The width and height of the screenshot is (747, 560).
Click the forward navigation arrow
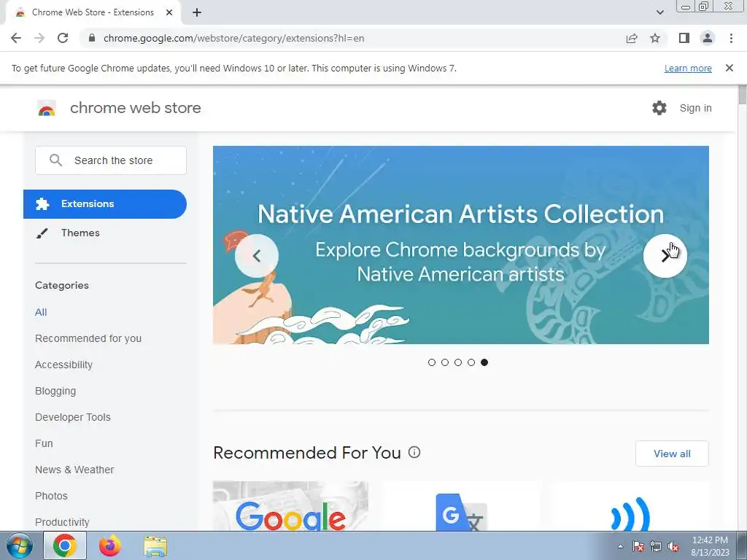pyautogui.click(x=39, y=38)
